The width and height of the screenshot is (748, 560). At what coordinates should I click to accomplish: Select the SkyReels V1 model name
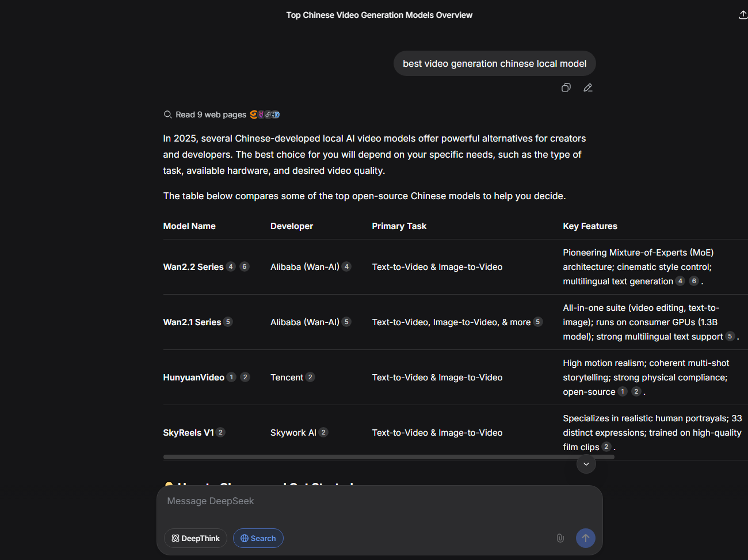click(x=189, y=433)
